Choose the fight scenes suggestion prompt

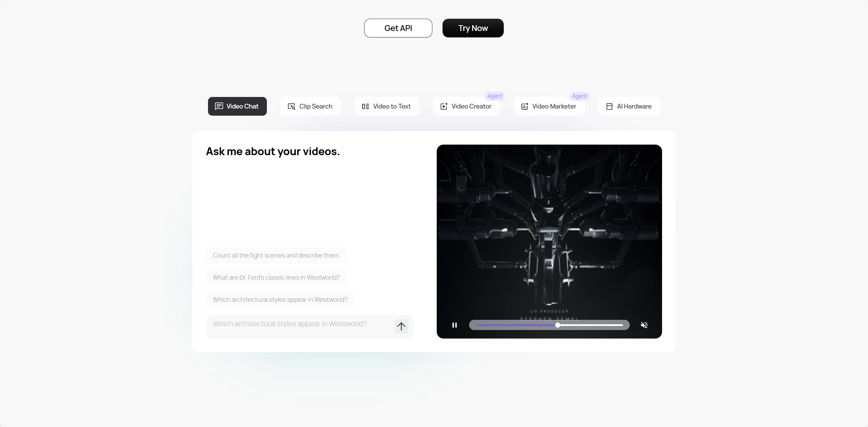click(276, 255)
